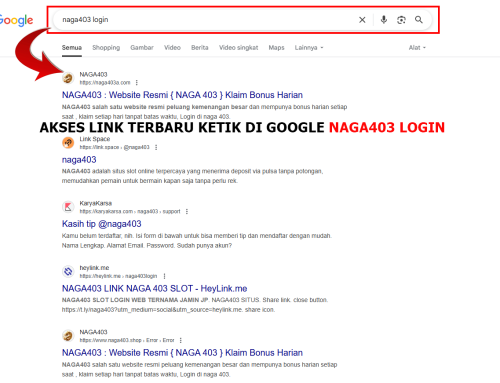Open more options for the KaryaKarsa result
Viewport: 500px width, 383px height.
pyautogui.click(x=187, y=211)
